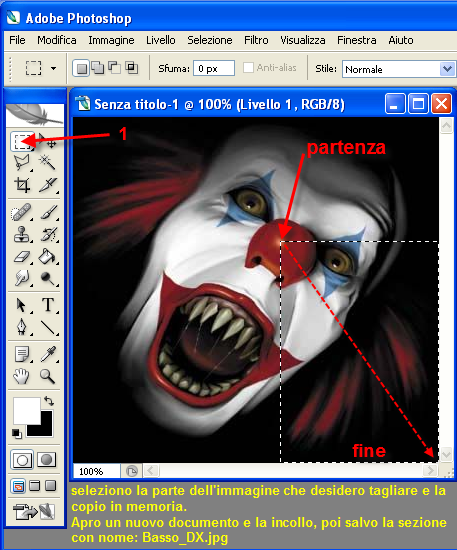Open the Livello menu
457x550 pixels.
coord(161,40)
